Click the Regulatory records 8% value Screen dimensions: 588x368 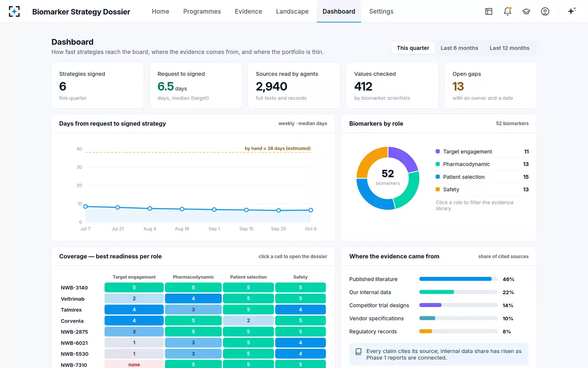507,332
